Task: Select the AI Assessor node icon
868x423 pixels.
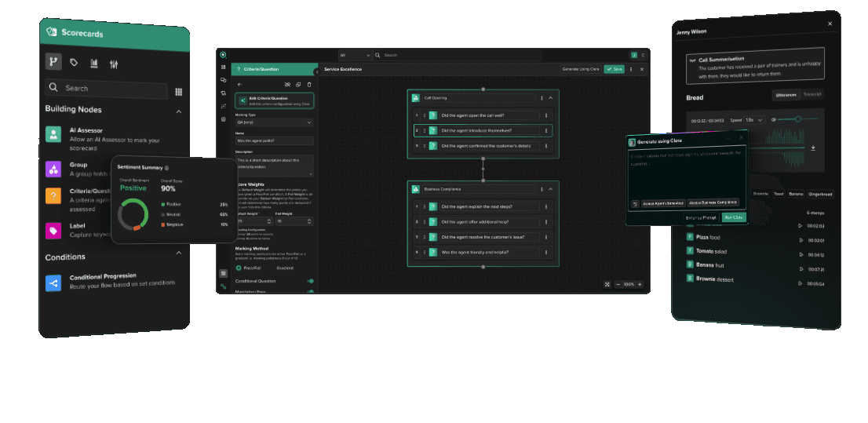Action: pos(53,134)
